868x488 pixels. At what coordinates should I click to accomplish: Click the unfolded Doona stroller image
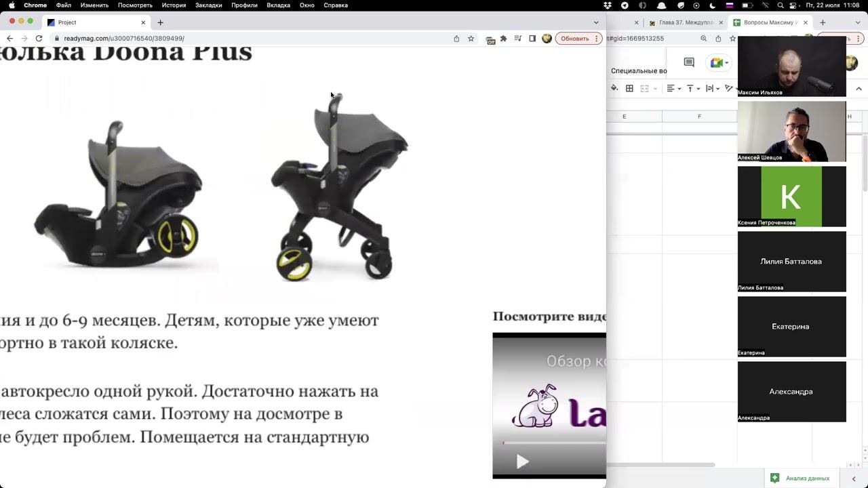click(x=339, y=187)
